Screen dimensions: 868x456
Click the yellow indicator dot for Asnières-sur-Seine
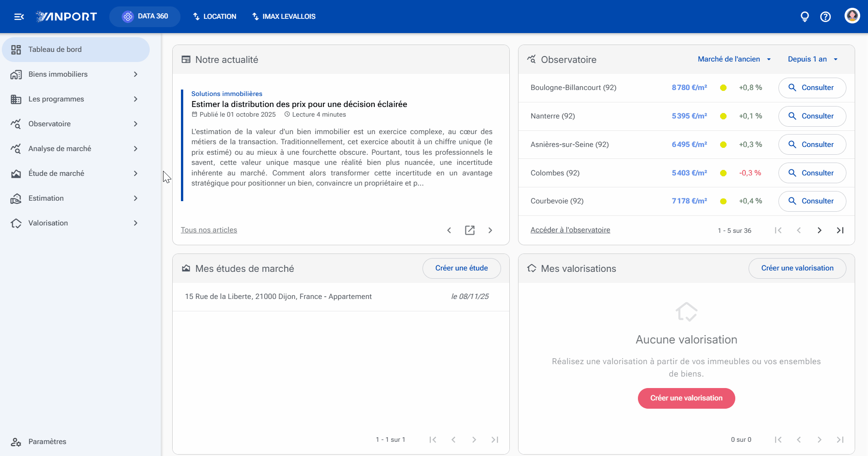(723, 145)
